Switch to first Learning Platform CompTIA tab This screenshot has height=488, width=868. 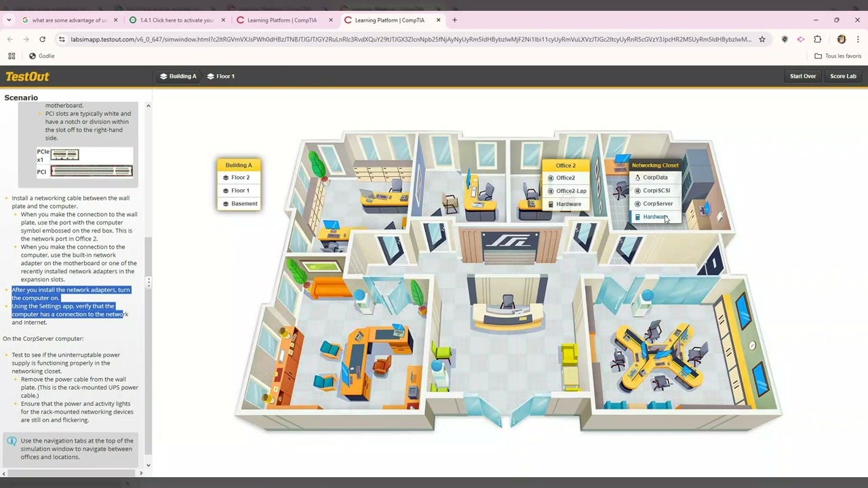pos(281,20)
